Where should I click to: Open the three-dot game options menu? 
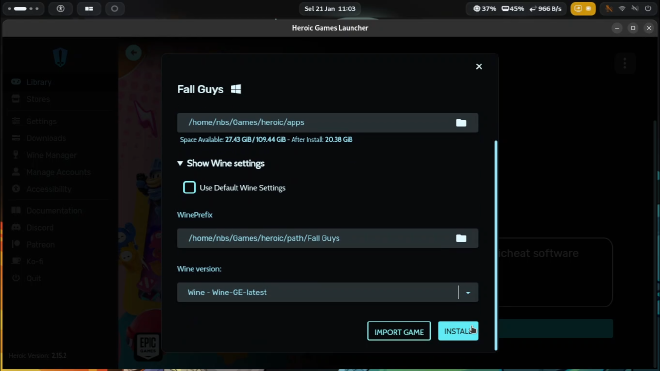pyautogui.click(x=625, y=63)
